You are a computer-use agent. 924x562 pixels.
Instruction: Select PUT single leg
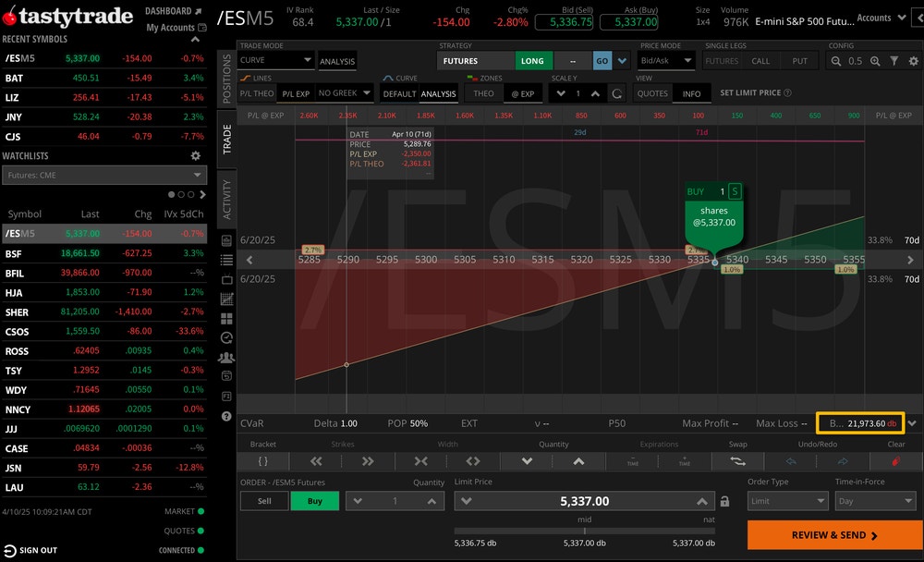click(799, 61)
